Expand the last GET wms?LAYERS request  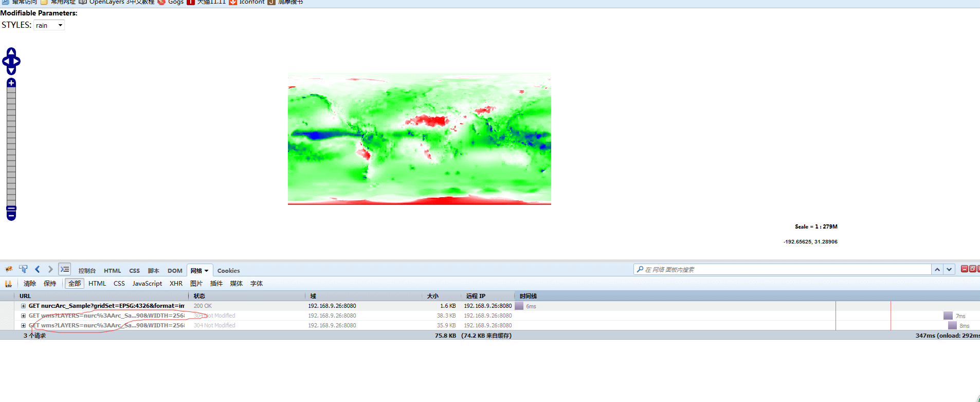click(23, 325)
